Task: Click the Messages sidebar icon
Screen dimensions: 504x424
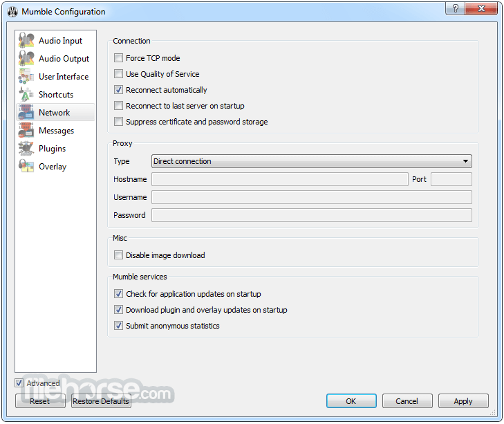Action: [x=26, y=130]
